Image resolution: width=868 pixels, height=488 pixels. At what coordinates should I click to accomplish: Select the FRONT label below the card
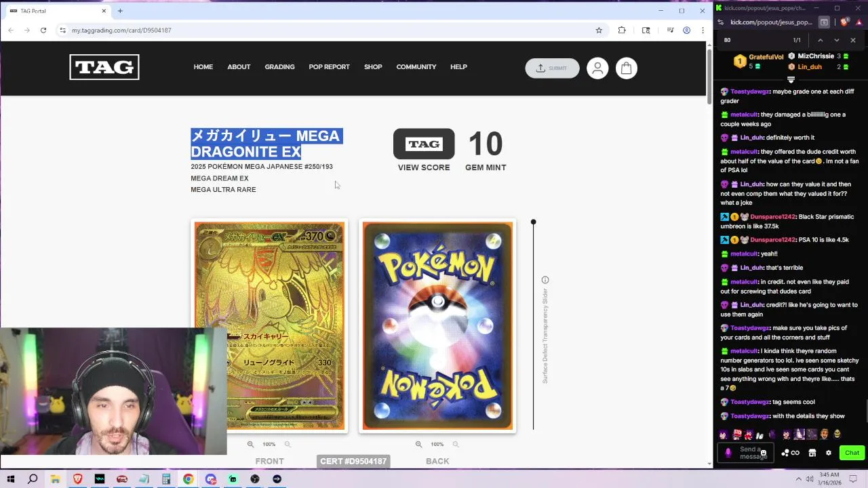[x=270, y=461]
